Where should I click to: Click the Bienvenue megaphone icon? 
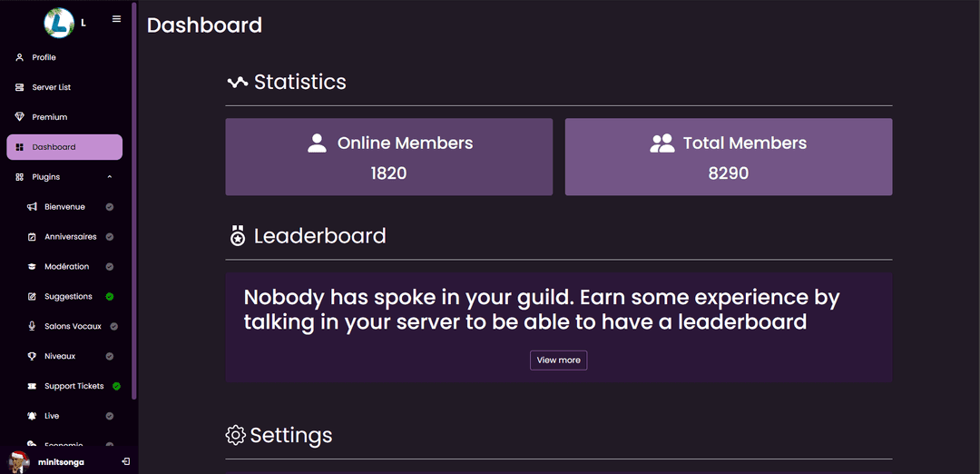pos(32,207)
